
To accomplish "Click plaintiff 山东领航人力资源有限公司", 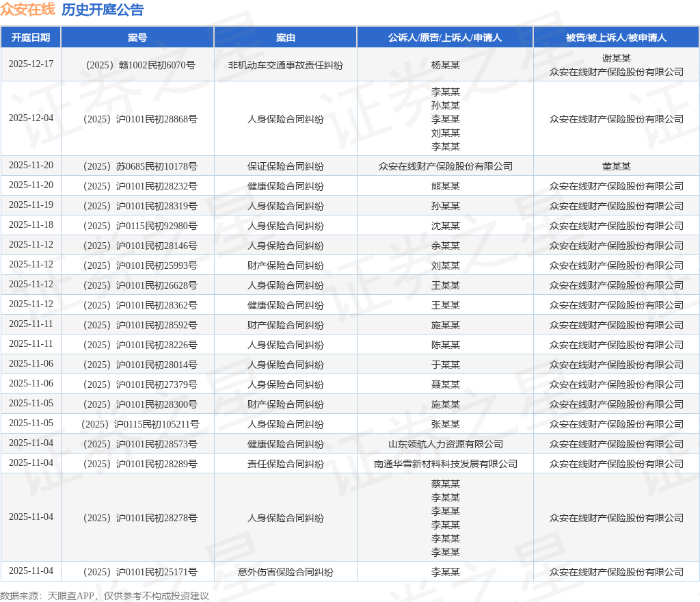I will [445, 444].
